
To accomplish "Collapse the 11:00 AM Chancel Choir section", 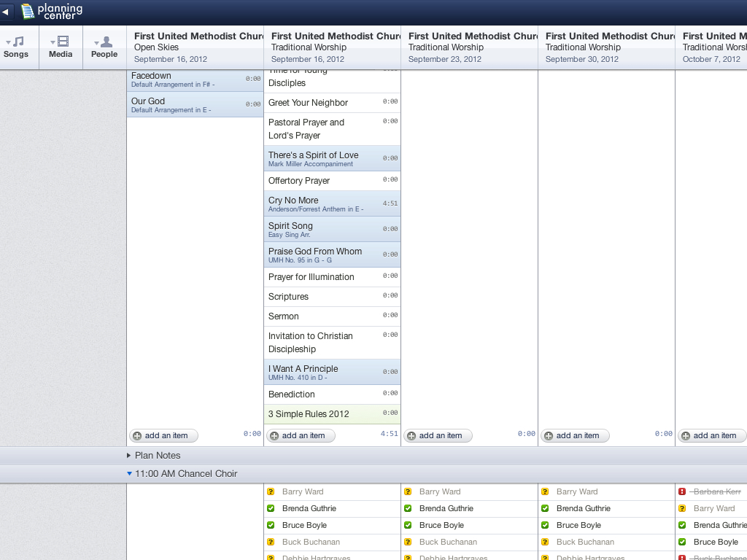I will tap(129, 473).
